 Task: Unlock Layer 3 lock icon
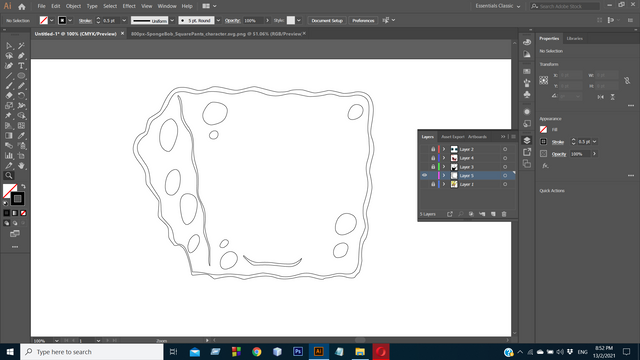(x=433, y=167)
